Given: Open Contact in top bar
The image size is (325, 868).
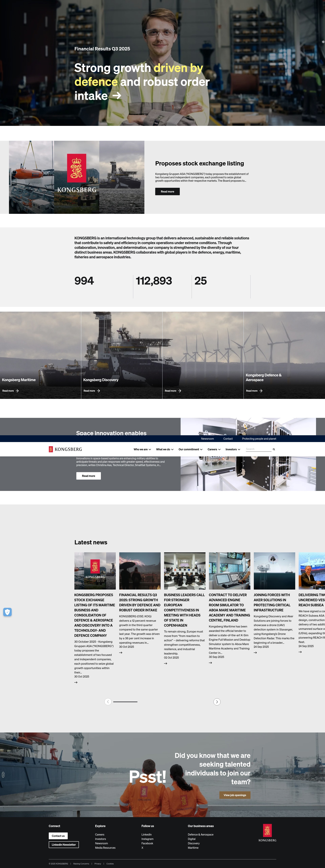Looking at the screenshot, I should (x=228, y=439).
